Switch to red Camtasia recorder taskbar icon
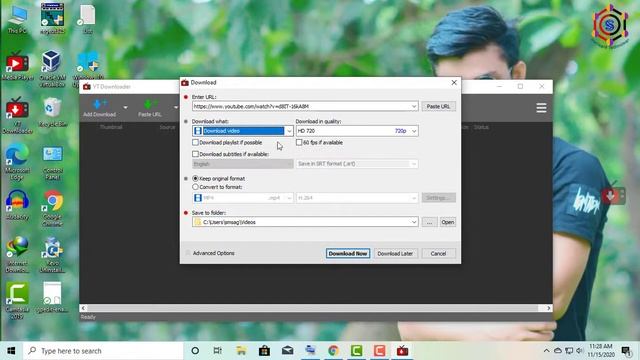640x360 pixels. 379,351
